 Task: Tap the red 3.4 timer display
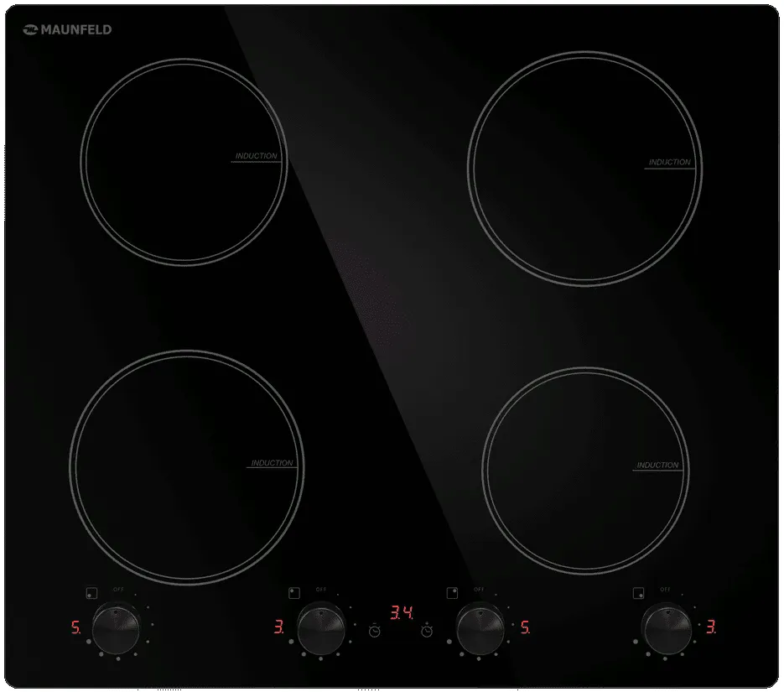(x=402, y=611)
